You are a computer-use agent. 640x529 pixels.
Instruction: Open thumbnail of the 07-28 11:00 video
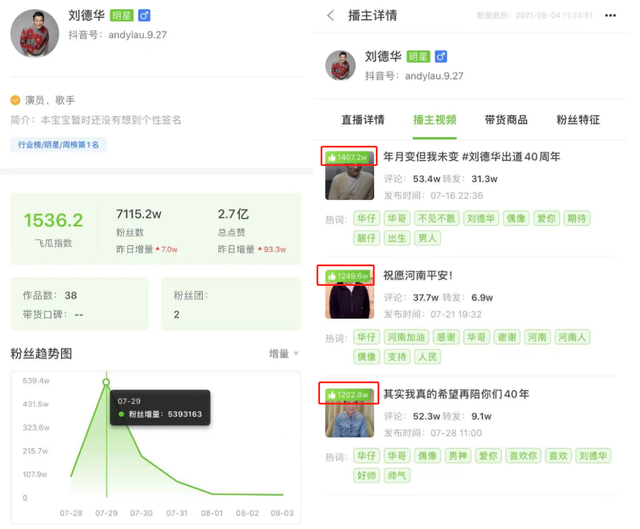(349, 413)
